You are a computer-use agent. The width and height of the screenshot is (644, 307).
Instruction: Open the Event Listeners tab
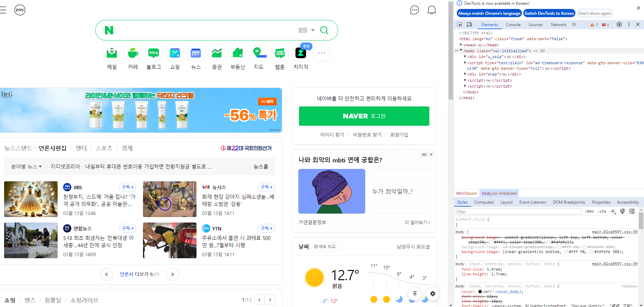point(533,202)
